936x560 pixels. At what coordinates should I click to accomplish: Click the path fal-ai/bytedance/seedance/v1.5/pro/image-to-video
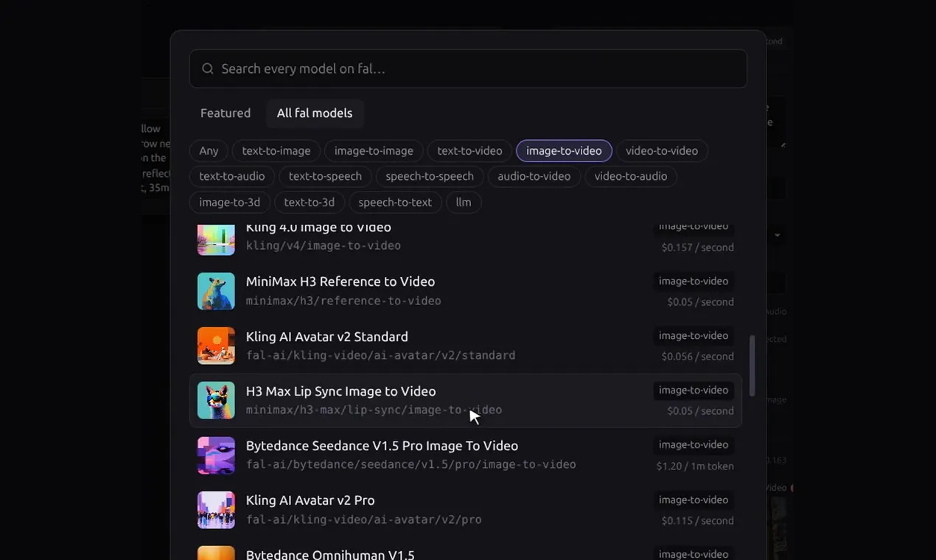pos(411,464)
